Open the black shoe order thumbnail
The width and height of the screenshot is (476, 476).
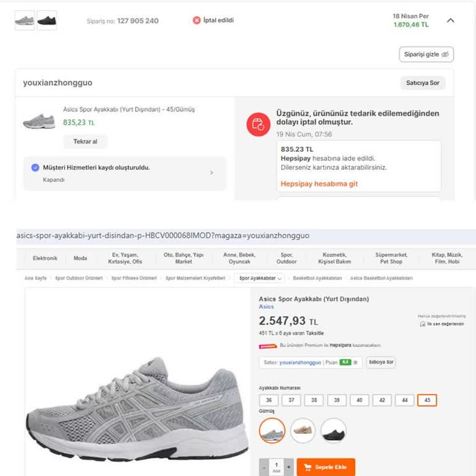[x=46, y=20]
